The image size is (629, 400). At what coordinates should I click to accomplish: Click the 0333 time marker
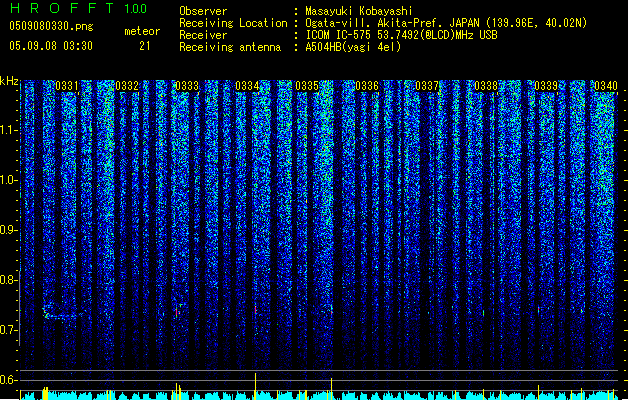[x=187, y=86]
